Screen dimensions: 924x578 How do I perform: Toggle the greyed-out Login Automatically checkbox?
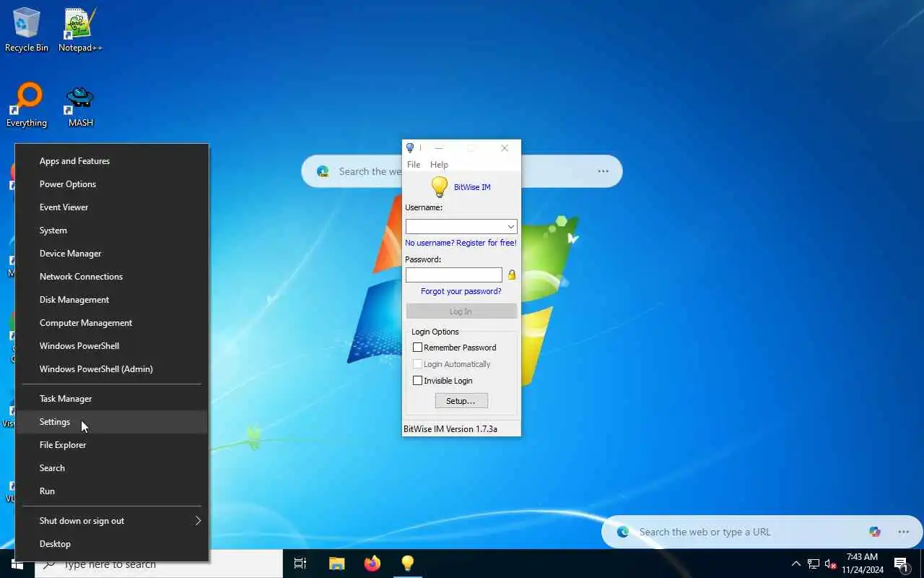click(x=417, y=364)
